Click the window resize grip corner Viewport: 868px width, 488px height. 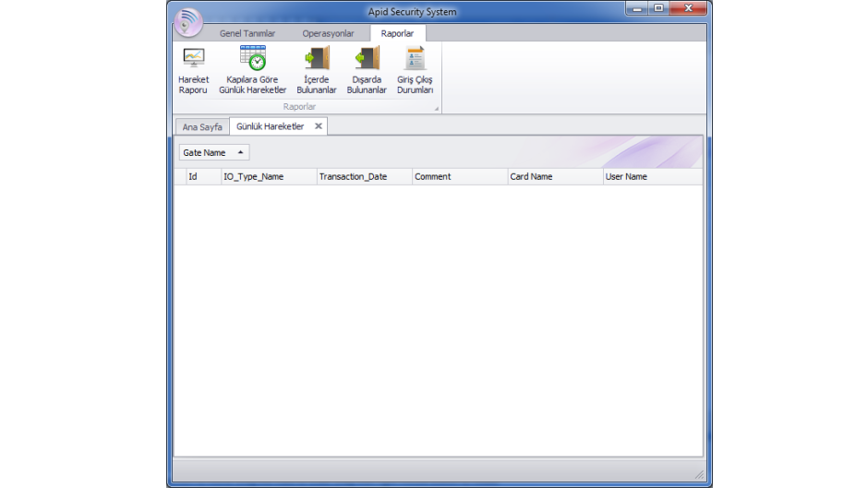coord(700,475)
